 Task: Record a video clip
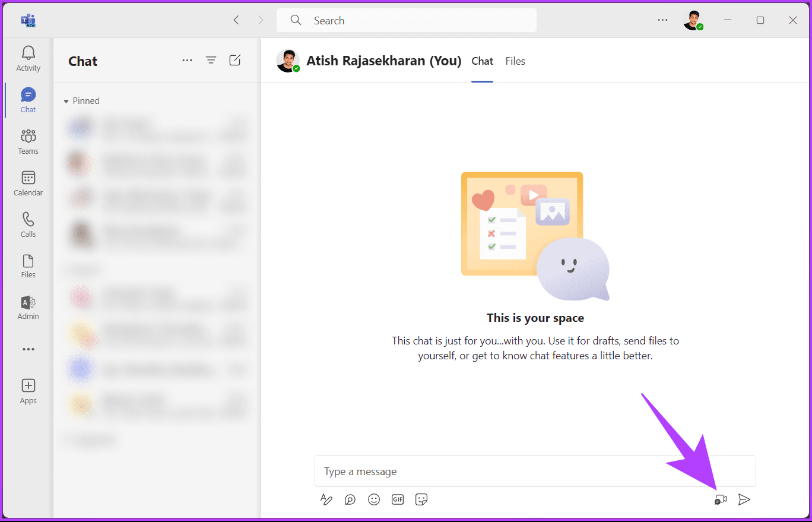pos(720,499)
